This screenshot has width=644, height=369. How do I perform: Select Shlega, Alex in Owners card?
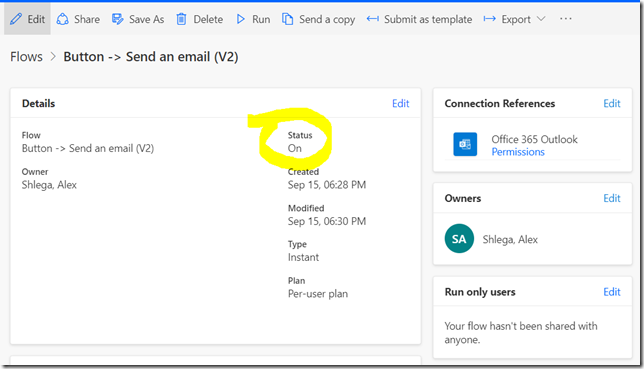click(510, 240)
